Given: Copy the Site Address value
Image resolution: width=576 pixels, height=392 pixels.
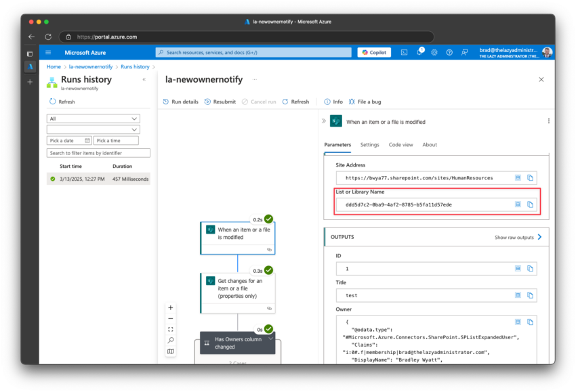Looking at the screenshot, I should click(x=530, y=177).
